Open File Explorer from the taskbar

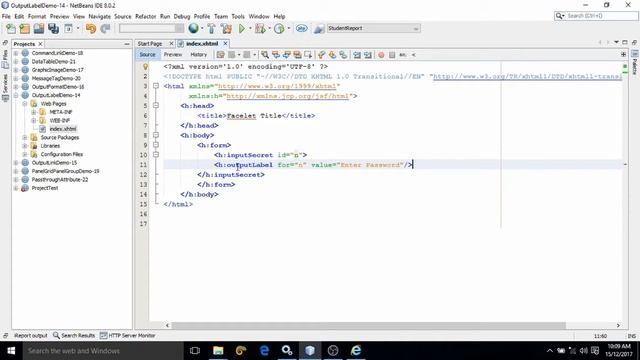point(218,351)
